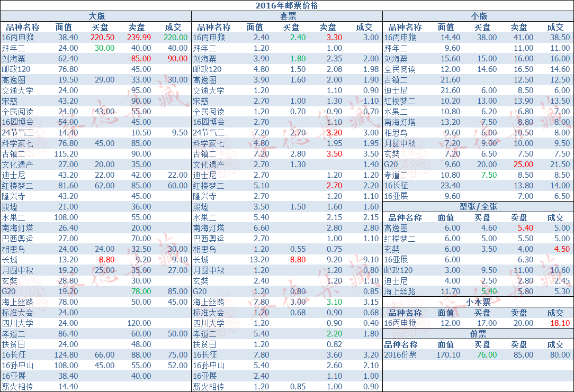This screenshot has width=574, height=392.
Task: Click green "78.00" in 大版 G20 row
Action: (x=141, y=291)
